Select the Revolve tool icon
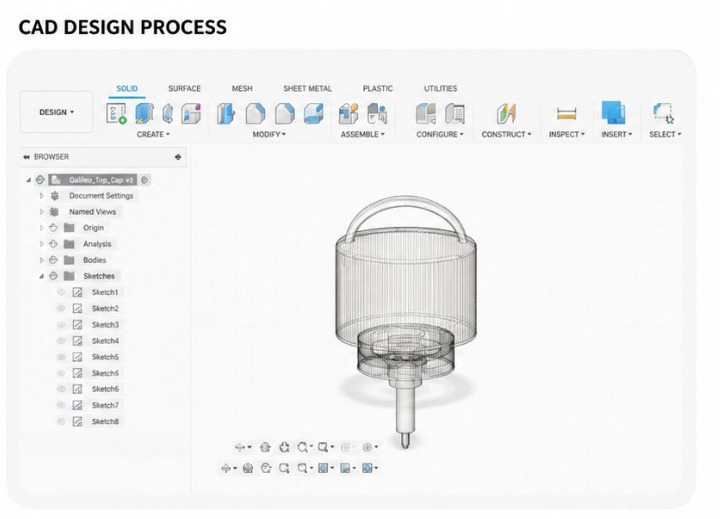The height and width of the screenshot is (519, 720). (168, 113)
